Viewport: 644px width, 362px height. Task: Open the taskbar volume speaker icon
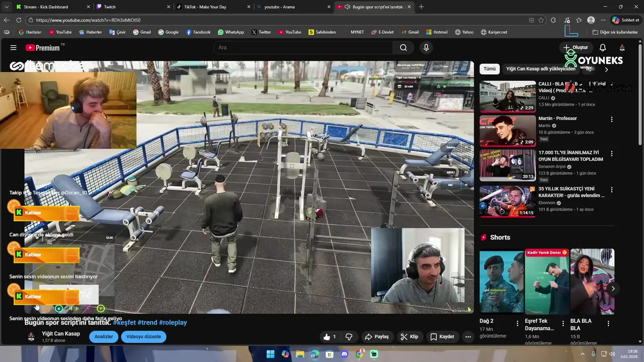[x=612, y=354]
